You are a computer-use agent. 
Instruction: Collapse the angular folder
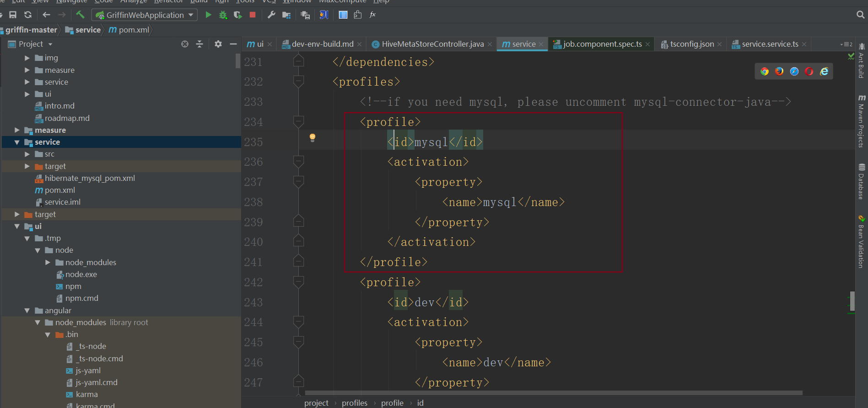(x=27, y=310)
